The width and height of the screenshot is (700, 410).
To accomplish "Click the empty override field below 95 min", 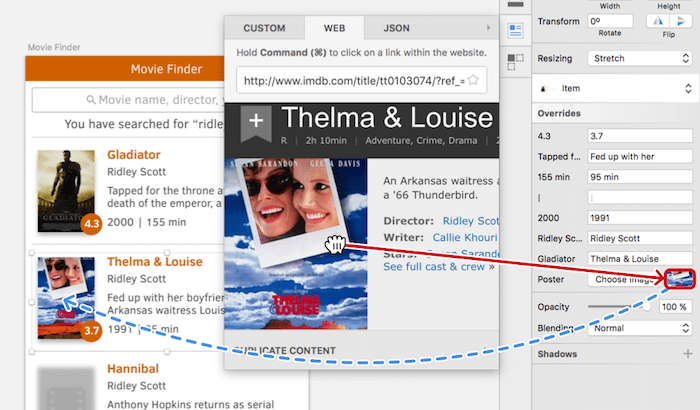I will click(x=640, y=197).
